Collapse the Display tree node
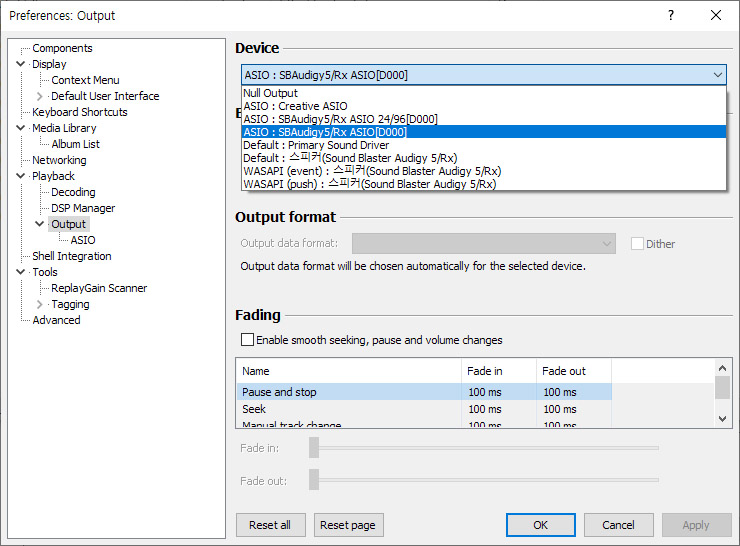This screenshot has width=740, height=546. pyautogui.click(x=21, y=64)
